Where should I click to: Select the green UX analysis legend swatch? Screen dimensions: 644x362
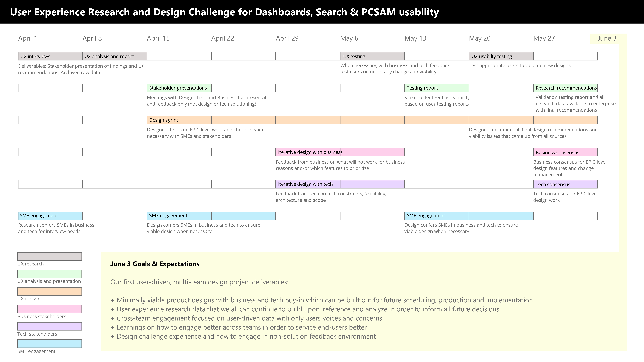pos(50,274)
